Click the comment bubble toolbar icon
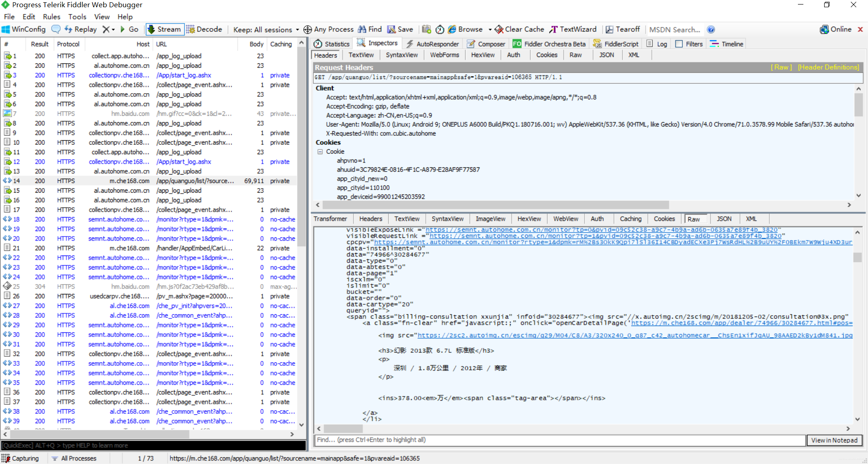868x464 pixels. (x=56, y=29)
